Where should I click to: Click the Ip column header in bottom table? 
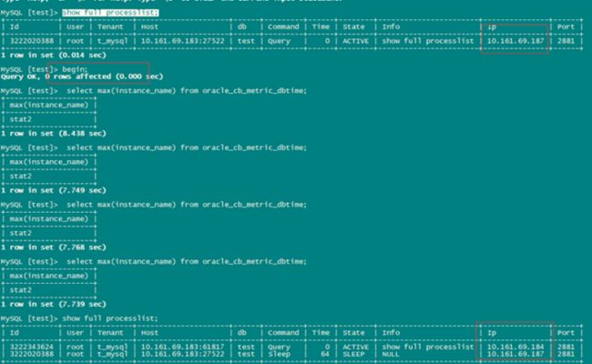492,333
